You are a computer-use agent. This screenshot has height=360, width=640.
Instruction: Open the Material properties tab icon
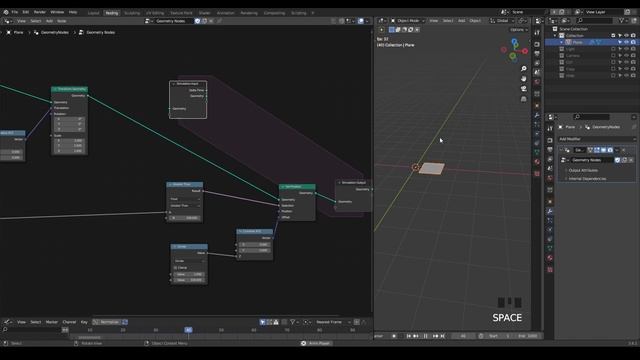point(550,258)
